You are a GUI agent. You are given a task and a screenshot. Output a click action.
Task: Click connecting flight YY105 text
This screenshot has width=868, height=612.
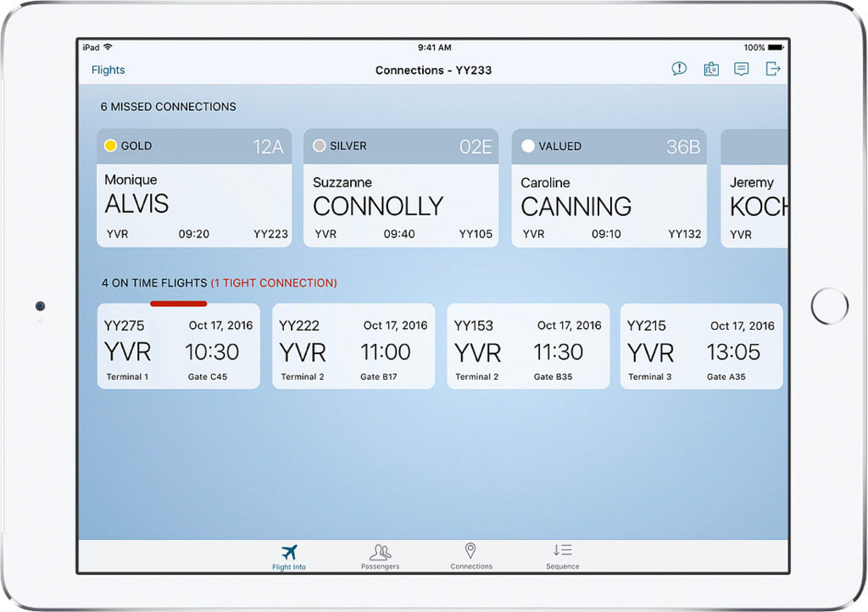coord(476,234)
